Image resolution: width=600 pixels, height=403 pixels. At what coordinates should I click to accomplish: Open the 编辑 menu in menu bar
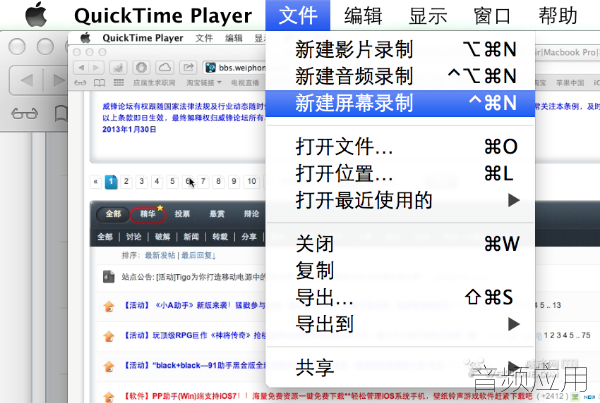(363, 16)
